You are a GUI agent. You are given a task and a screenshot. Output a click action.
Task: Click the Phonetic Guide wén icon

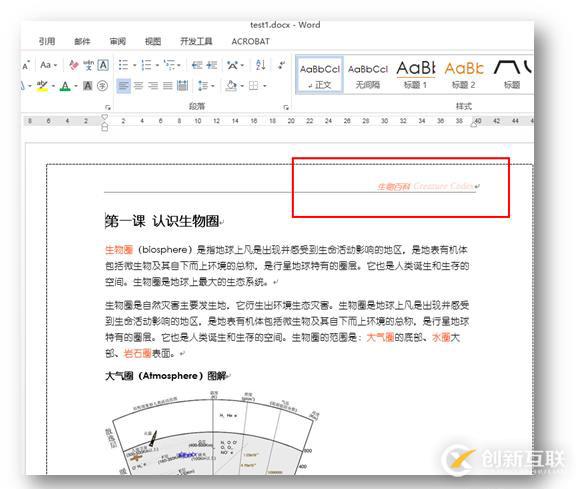[x=88, y=65]
